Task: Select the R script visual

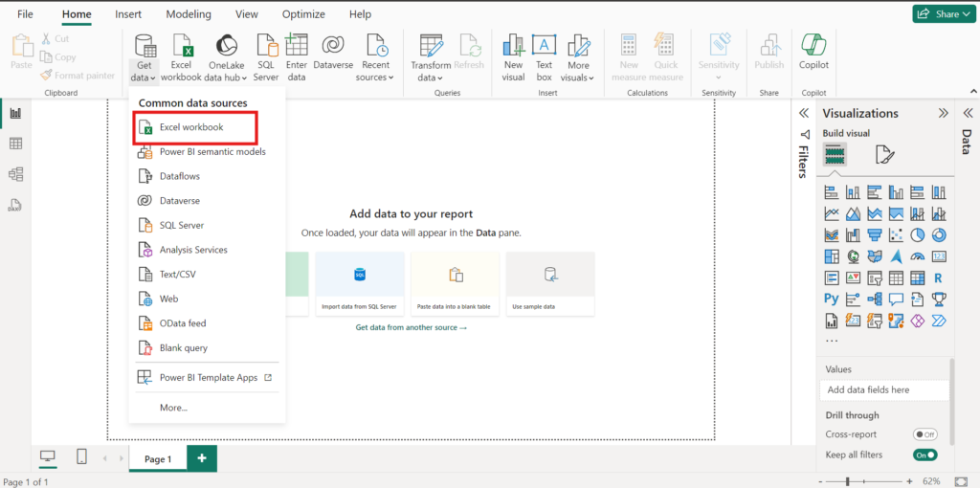Action: (x=939, y=277)
